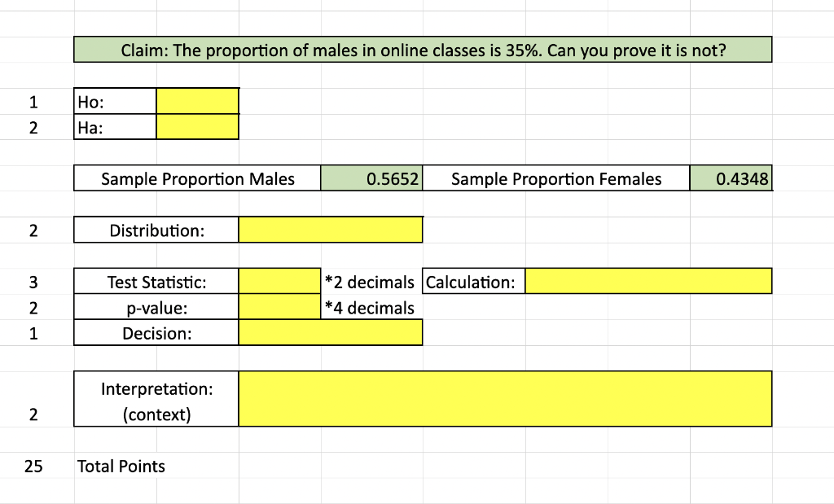
Task: Click the p-value: label cell
Action: pos(156,307)
